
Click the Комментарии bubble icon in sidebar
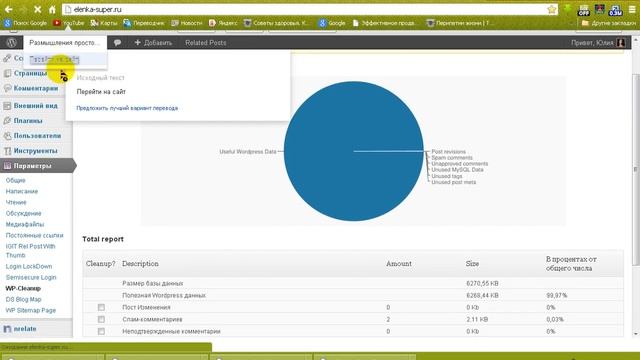[7, 89]
